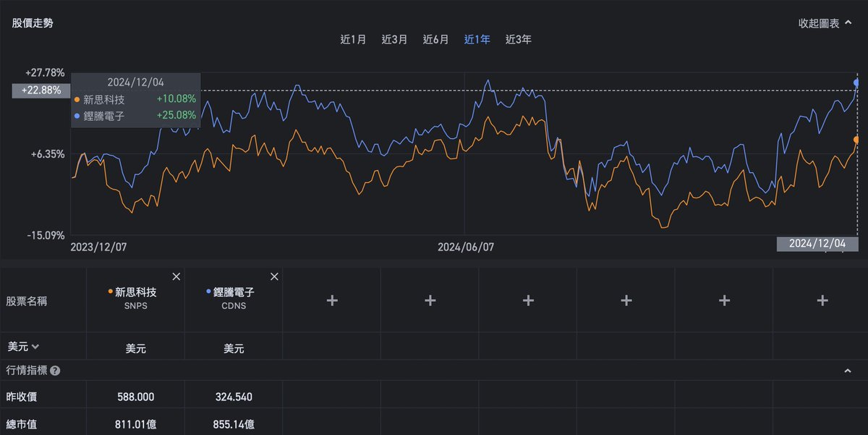The image size is (868, 435).
Task: Add a stock in the last column
Action: [822, 300]
